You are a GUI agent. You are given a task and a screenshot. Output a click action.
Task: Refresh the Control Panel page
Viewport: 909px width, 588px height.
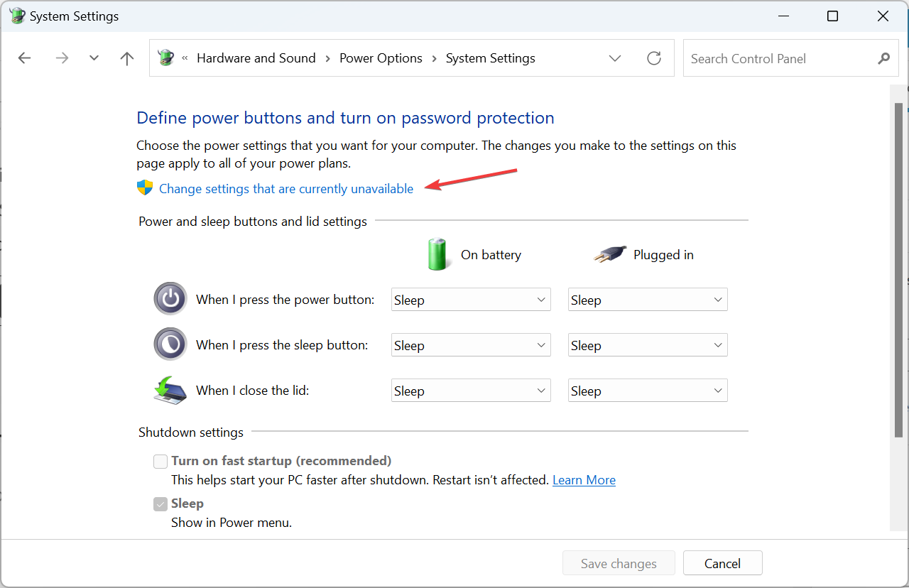click(x=654, y=58)
